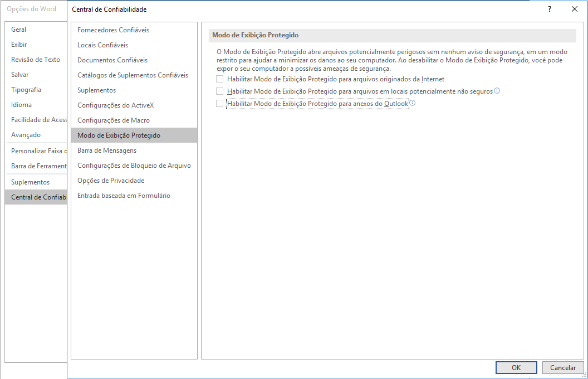The height and width of the screenshot is (379, 588).
Task: Toggle checkbox for locais potencialmente não seguros
Action: [219, 91]
